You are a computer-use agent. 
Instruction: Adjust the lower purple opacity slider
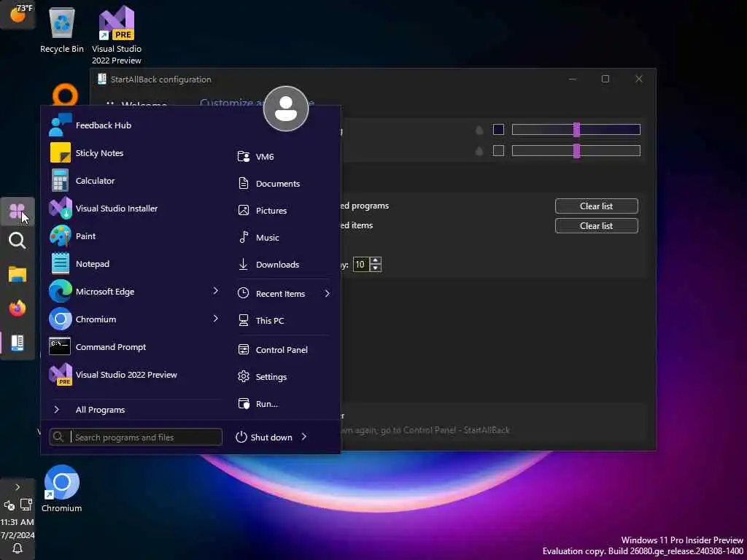click(576, 150)
